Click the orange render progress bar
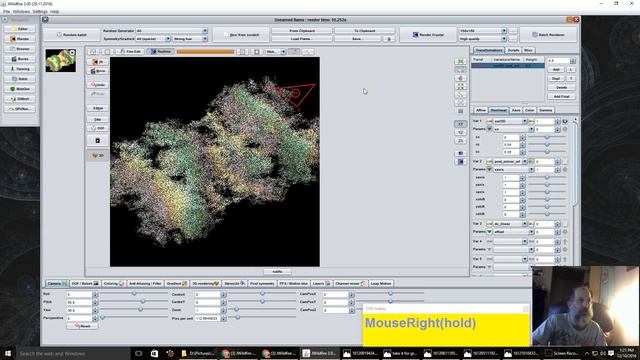Screen dimensions: 640x360 pos(205,52)
